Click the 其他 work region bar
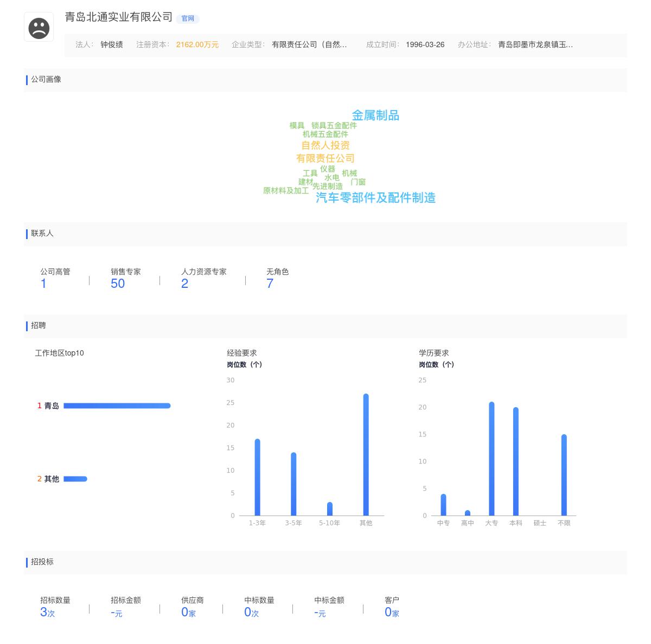Image resolution: width=651 pixels, height=644 pixels. [75, 479]
